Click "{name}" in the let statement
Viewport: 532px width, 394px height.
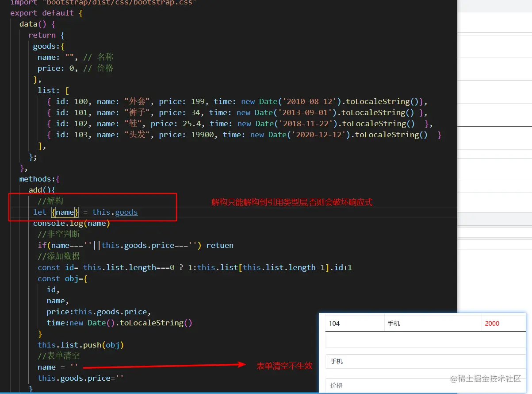point(65,212)
